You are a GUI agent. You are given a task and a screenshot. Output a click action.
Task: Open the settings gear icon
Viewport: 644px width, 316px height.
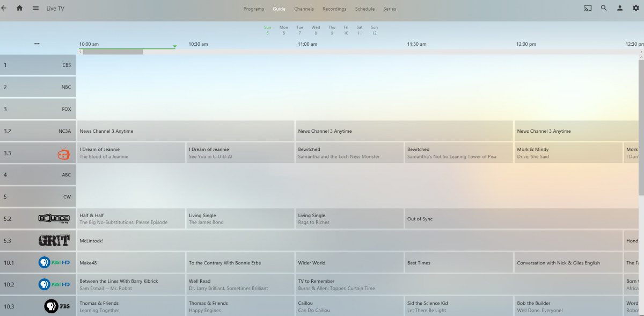(636, 8)
